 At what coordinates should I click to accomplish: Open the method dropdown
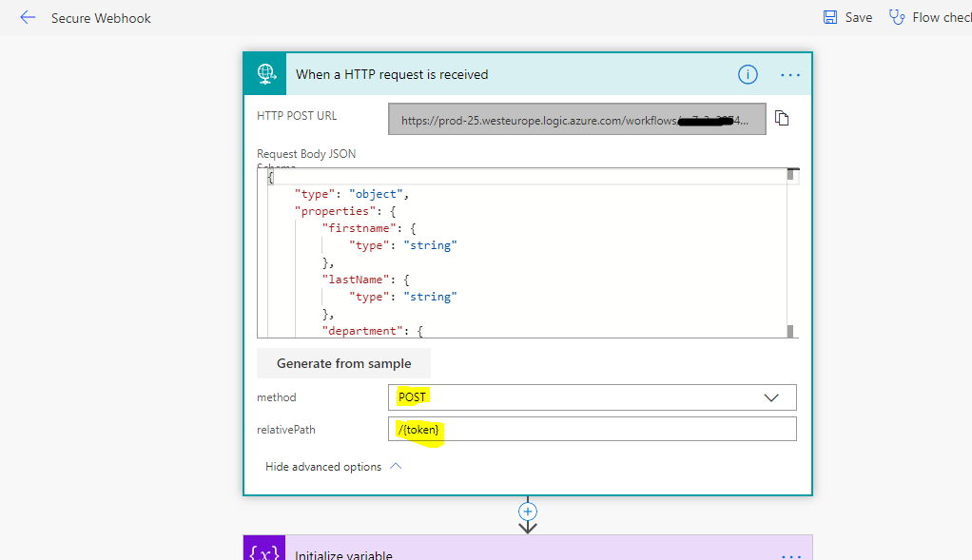(x=592, y=396)
